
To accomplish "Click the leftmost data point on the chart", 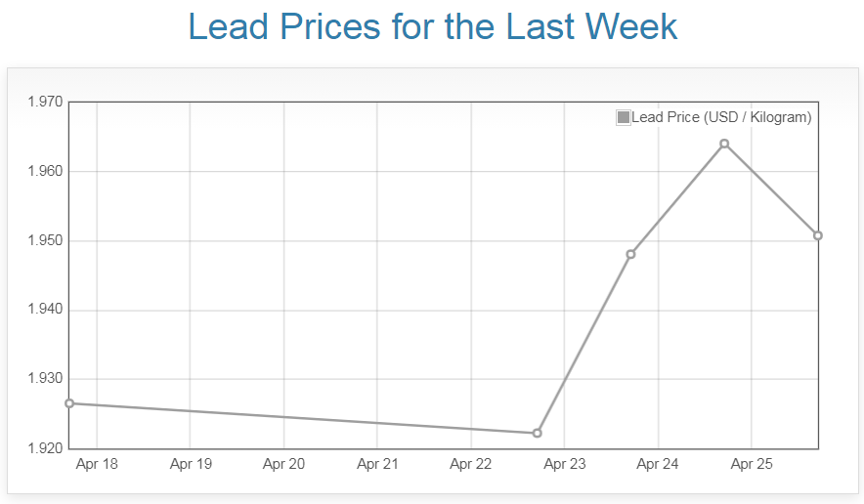I will point(69,403).
